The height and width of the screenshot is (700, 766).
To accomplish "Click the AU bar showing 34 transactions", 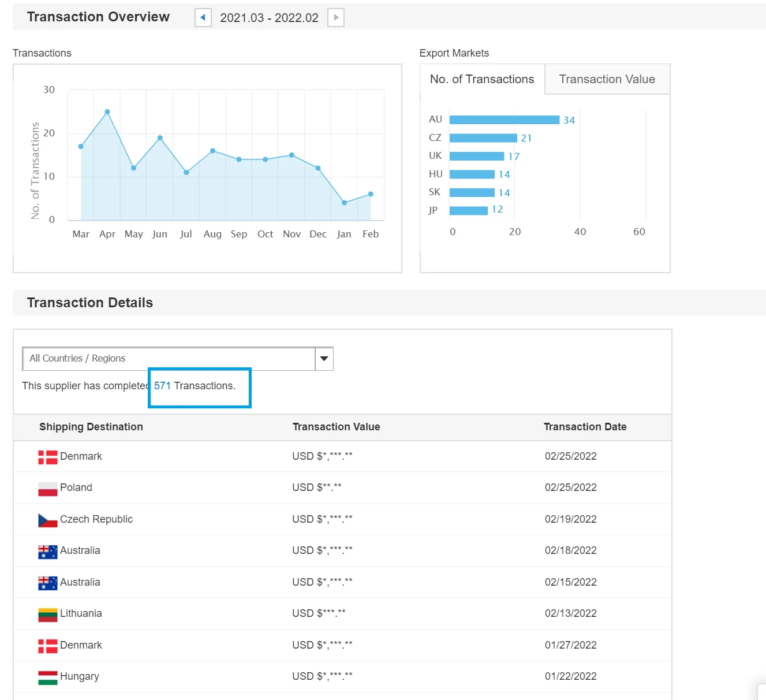I will pyautogui.click(x=504, y=120).
